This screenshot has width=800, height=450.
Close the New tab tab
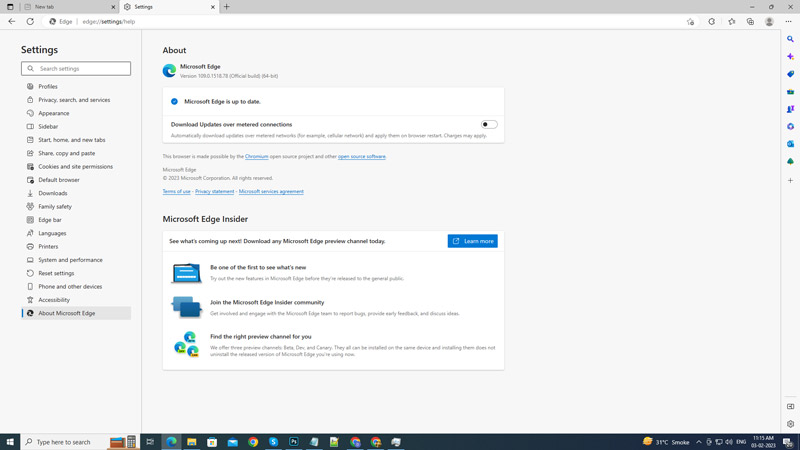coord(113,7)
